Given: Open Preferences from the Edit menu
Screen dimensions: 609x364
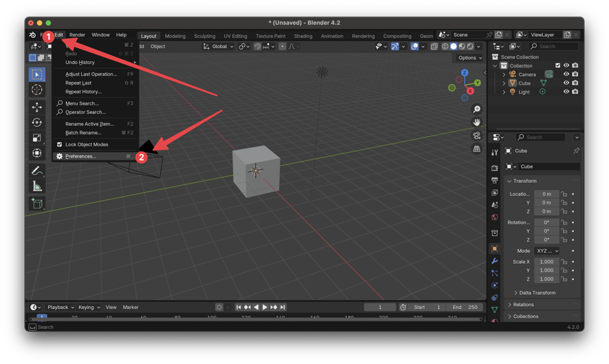Looking at the screenshot, I should click(81, 156).
